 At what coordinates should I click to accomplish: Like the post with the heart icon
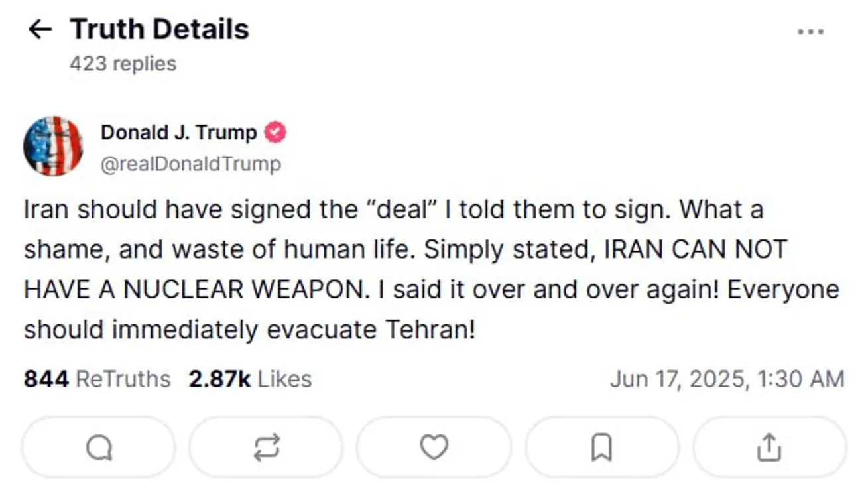(434, 448)
